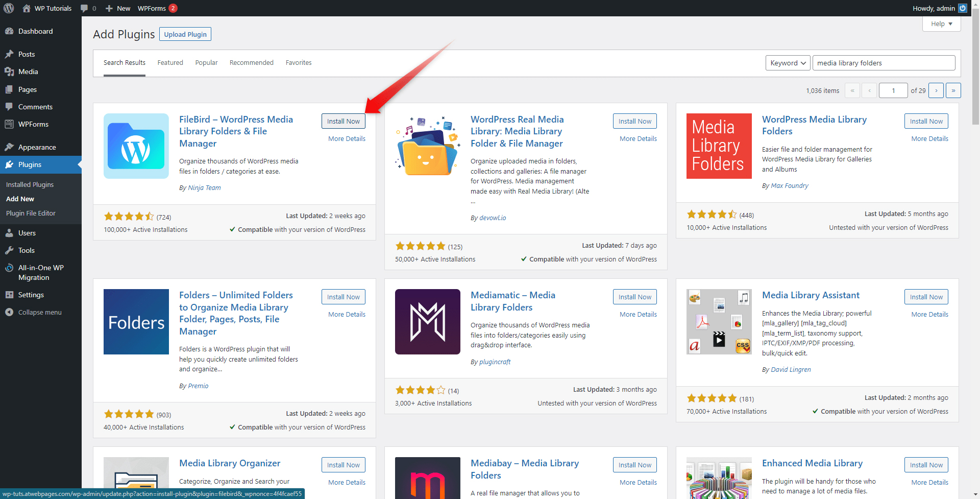
Task: Click the Collapse menu arrow icon
Action: click(9, 312)
